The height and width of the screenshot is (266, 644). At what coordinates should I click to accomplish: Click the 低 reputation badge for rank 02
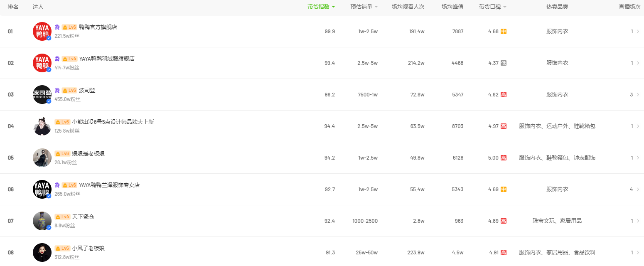point(504,63)
